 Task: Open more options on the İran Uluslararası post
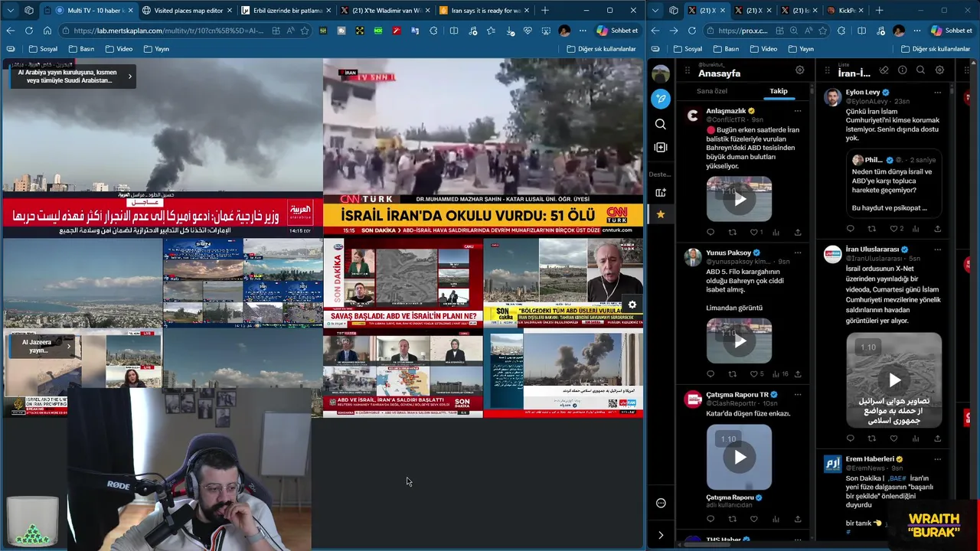[937, 249]
